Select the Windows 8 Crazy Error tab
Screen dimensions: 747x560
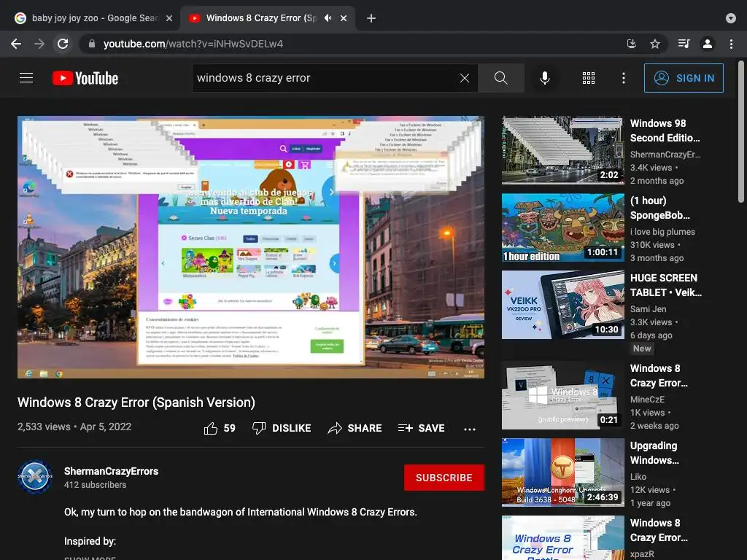(x=268, y=18)
